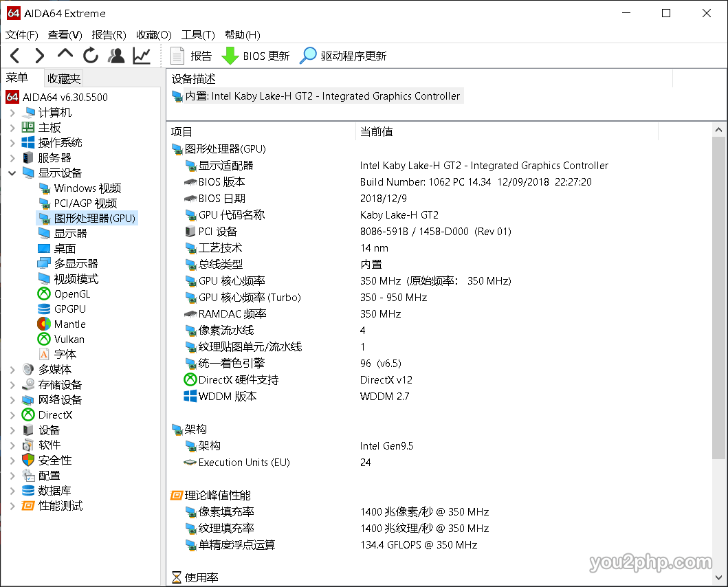Open the 收藏(O) menu

coord(154,35)
